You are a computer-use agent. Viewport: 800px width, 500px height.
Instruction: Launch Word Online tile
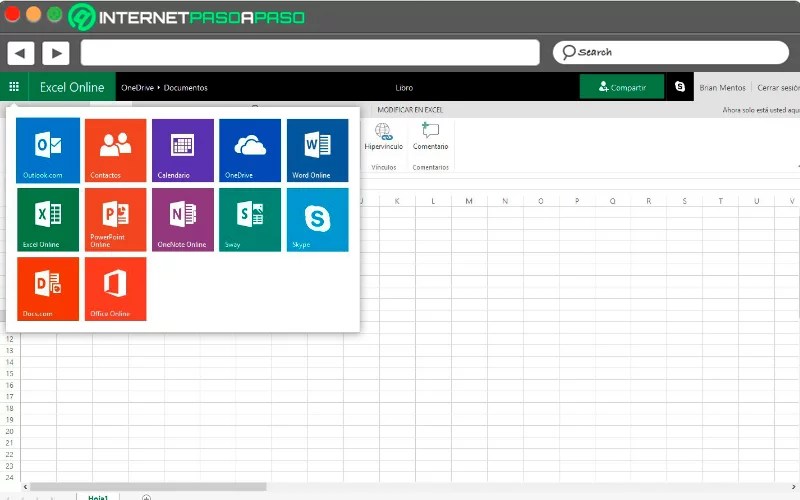[x=317, y=150]
